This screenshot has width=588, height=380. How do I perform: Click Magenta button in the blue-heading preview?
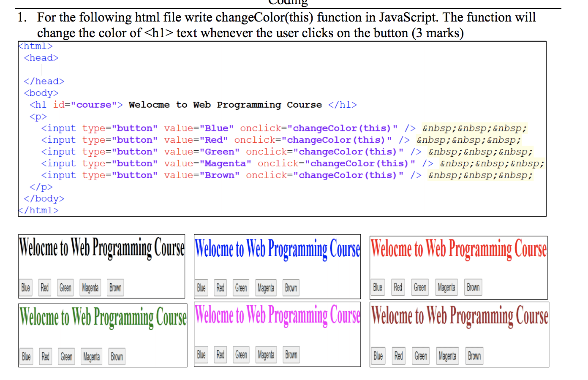[265, 288]
